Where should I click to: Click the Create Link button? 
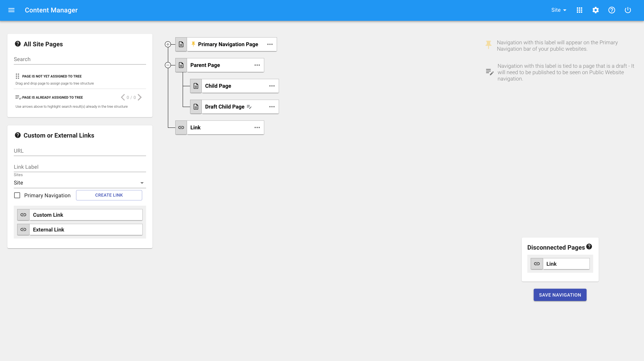pyautogui.click(x=109, y=195)
